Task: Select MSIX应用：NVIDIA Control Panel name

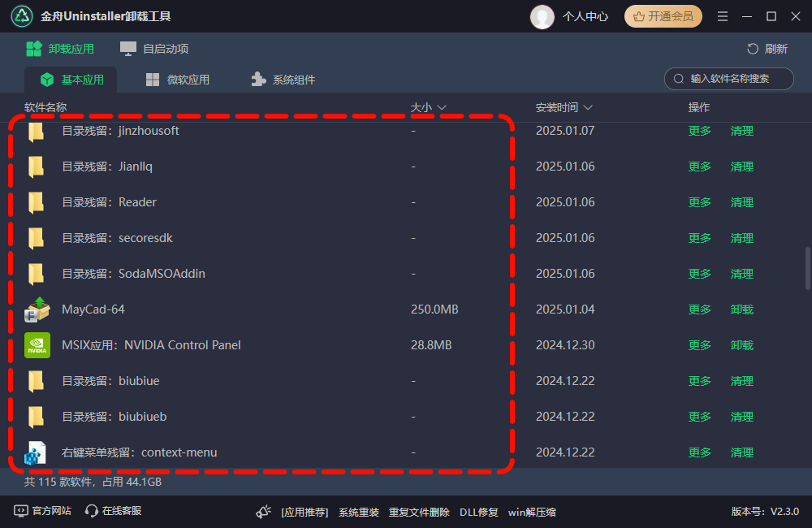Action: tap(151, 345)
